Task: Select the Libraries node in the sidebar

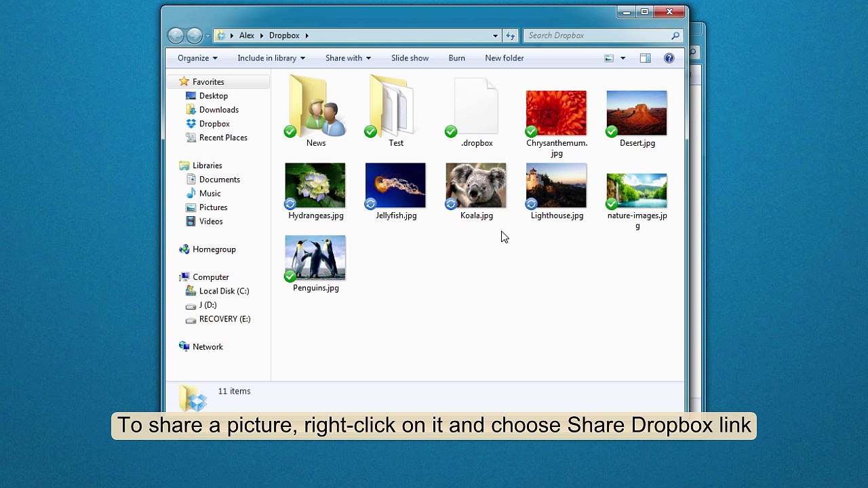Action: point(208,166)
